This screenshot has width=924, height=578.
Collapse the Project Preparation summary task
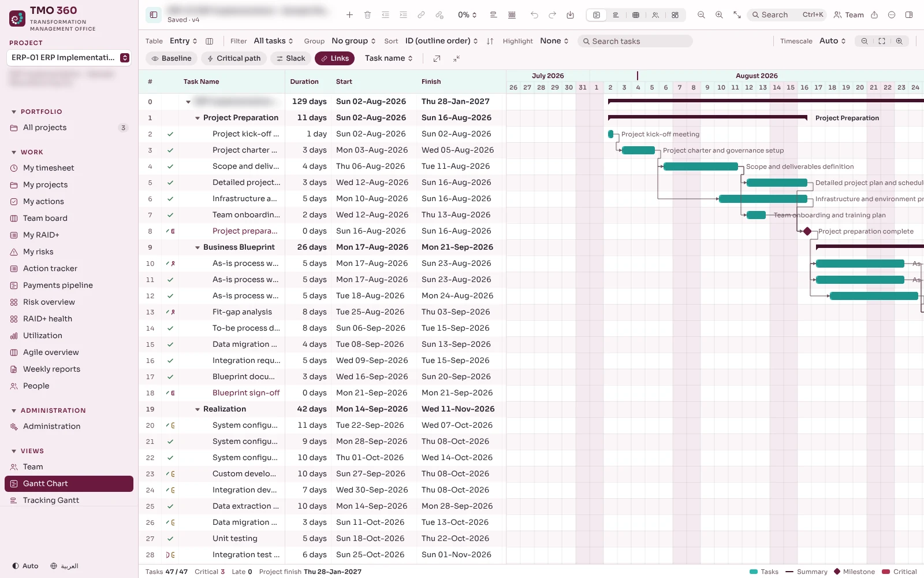[198, 118]
